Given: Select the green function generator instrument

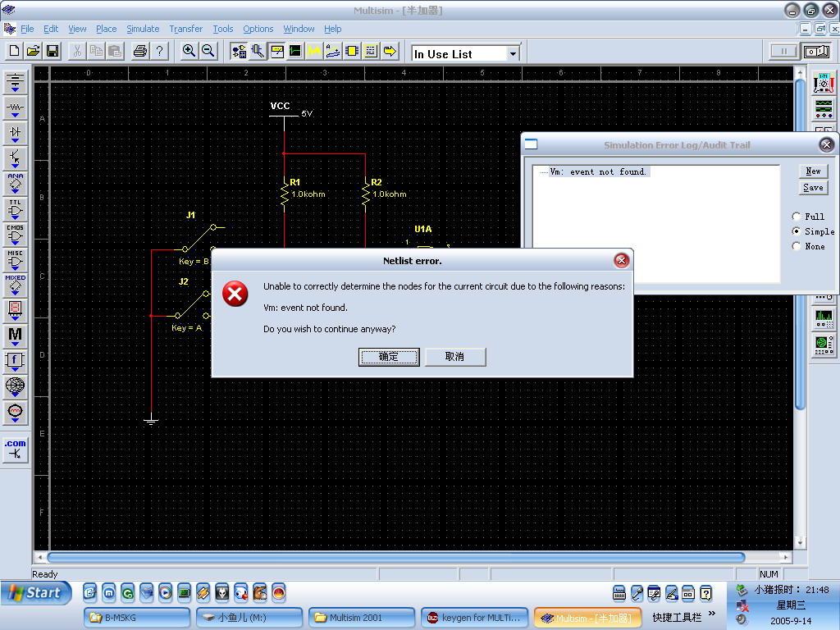Looking at the screenshot, I should (824, 108).
